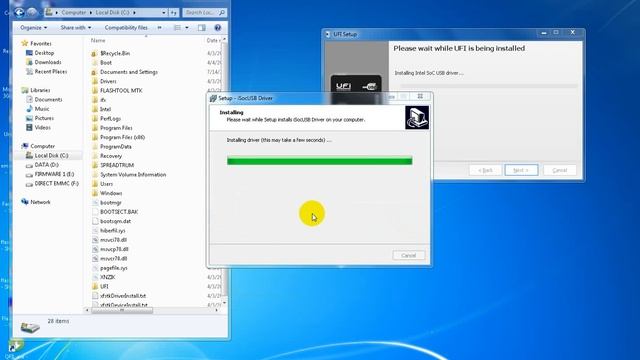This screenshot has width=640, height=360.
Task: Select Libraries in navigation pane
Action: coord(40,90)
